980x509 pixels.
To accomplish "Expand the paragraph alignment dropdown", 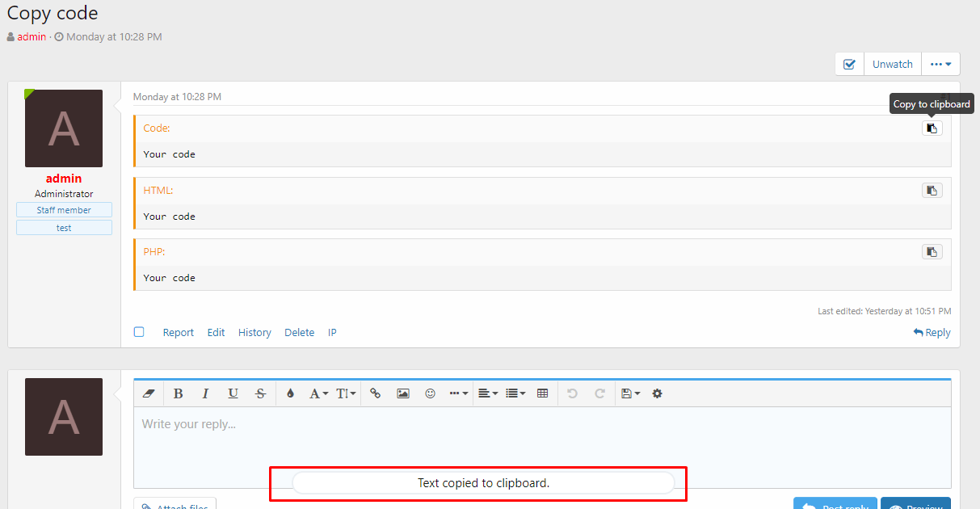I will click(488, 393).
